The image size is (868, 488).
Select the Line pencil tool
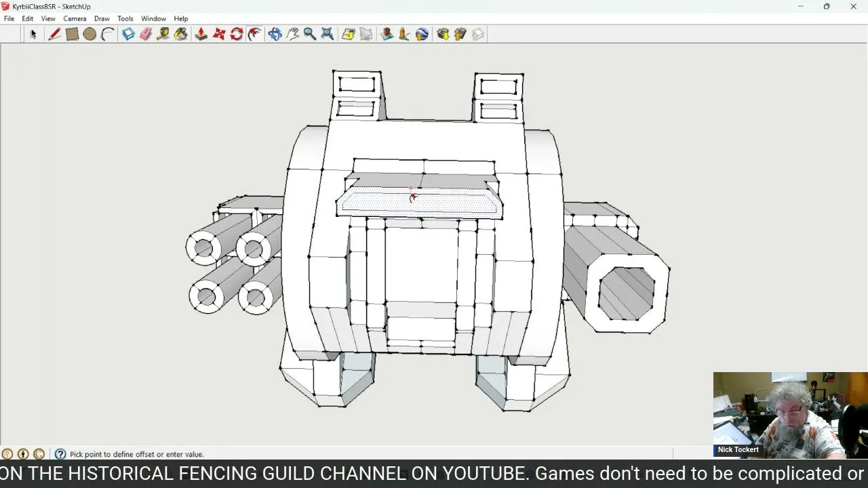pos(54,34)
